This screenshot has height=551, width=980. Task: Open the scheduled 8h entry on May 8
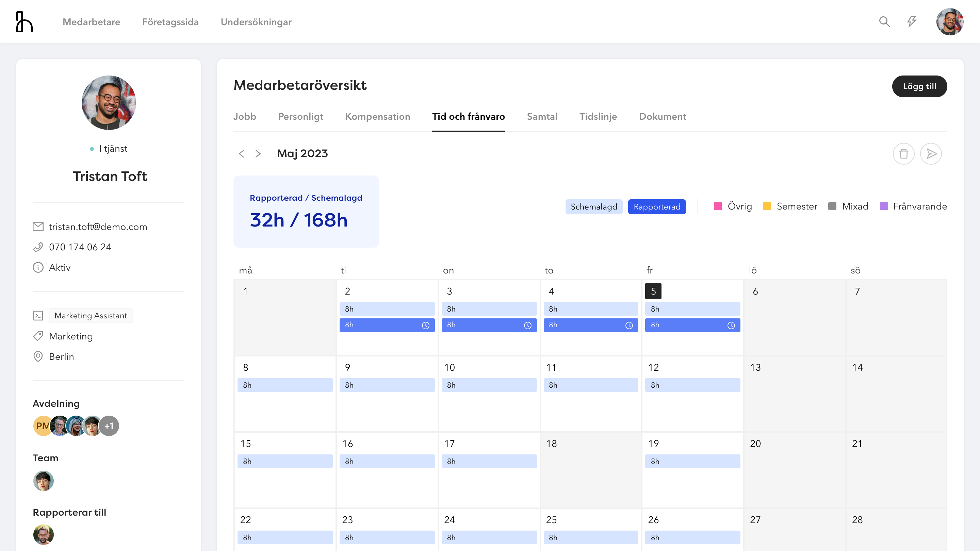pos(285,385)
